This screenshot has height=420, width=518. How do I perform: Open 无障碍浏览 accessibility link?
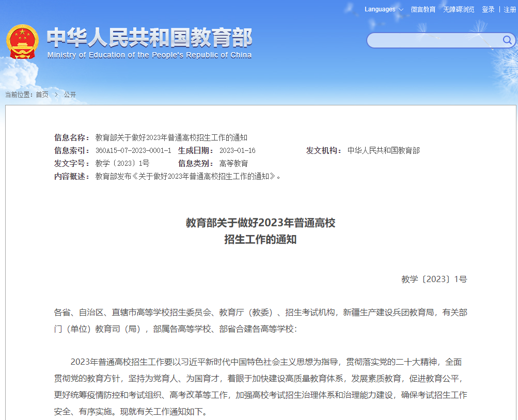(459, 9)
